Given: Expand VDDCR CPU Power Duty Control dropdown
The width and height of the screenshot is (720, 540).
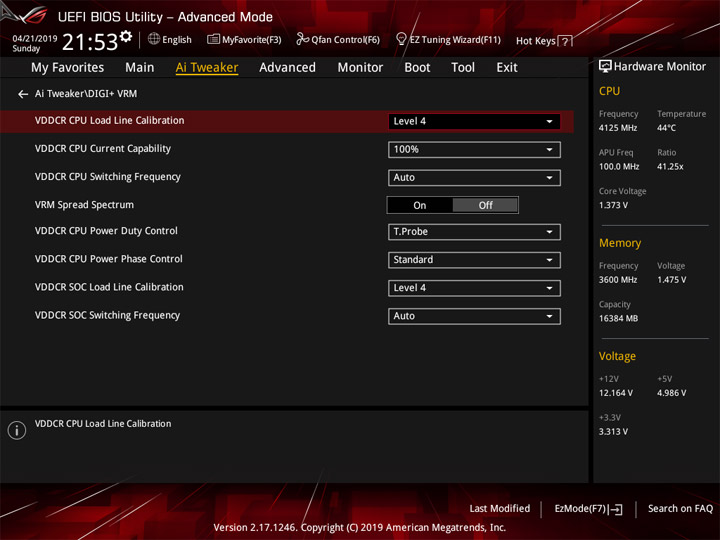Looking at the screenshot, I should tap(474, 232).
